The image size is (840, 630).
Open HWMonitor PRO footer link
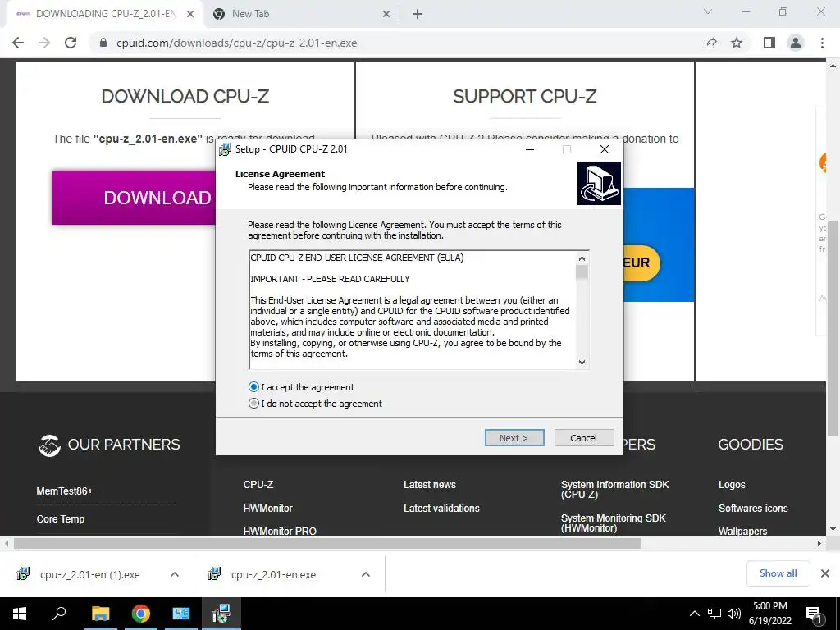point(280,531)
